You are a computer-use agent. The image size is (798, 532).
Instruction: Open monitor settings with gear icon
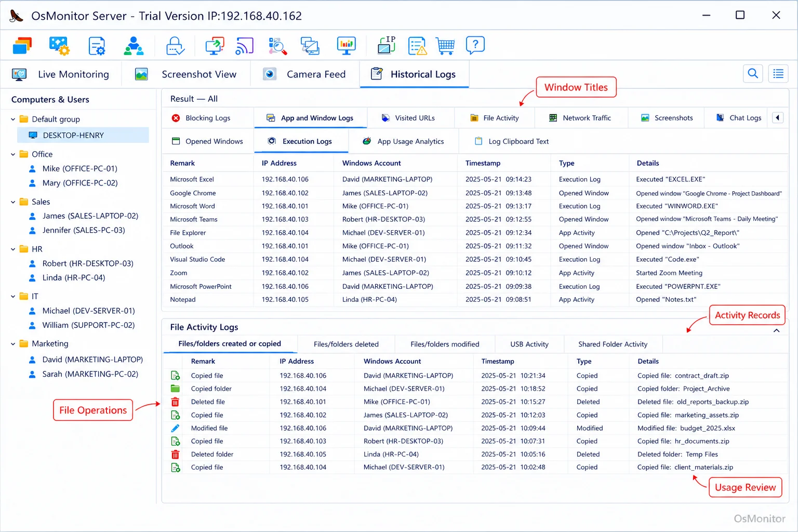click(59, 46)
